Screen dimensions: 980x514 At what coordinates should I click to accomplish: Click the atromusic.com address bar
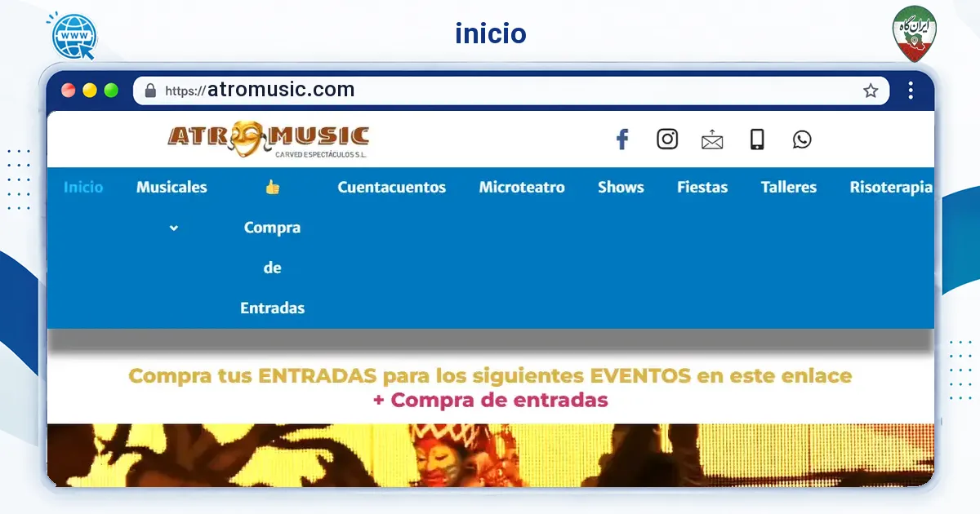click(x=511, y=91)
